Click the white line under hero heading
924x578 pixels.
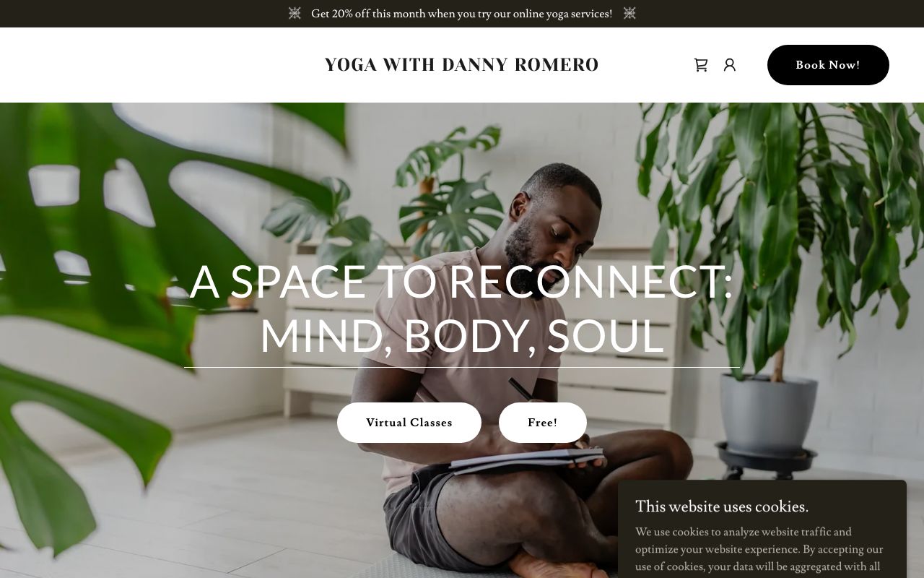point(462,367)
